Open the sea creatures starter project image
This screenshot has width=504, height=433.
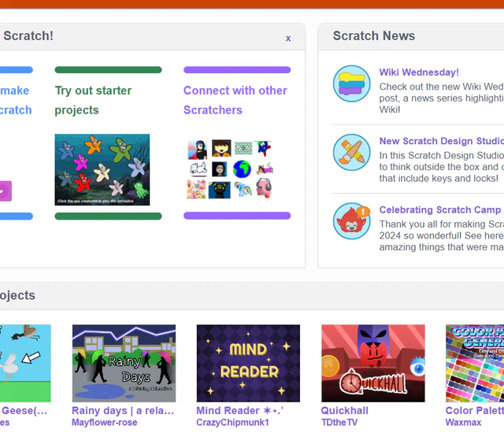click(102, 169)
